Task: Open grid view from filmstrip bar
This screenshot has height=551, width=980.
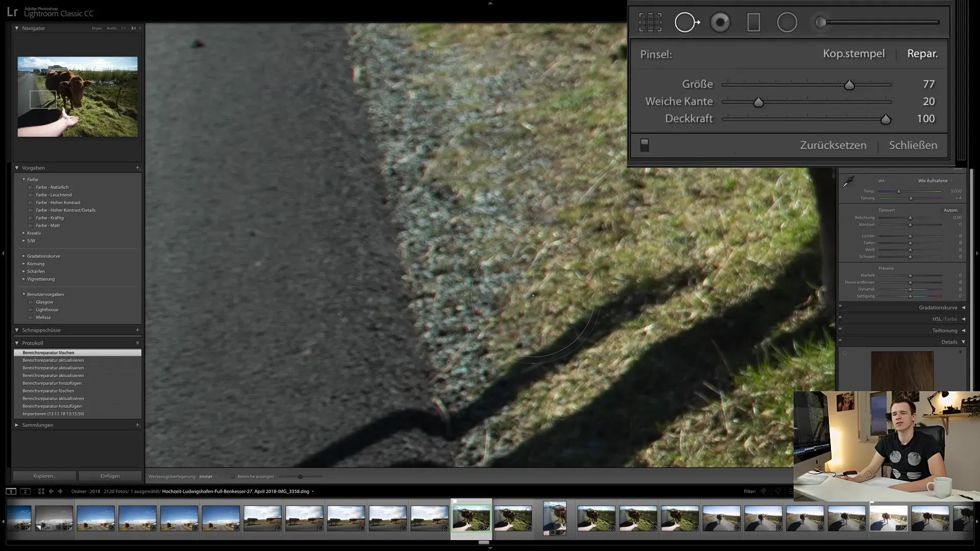Action: (x=41, y=491)
